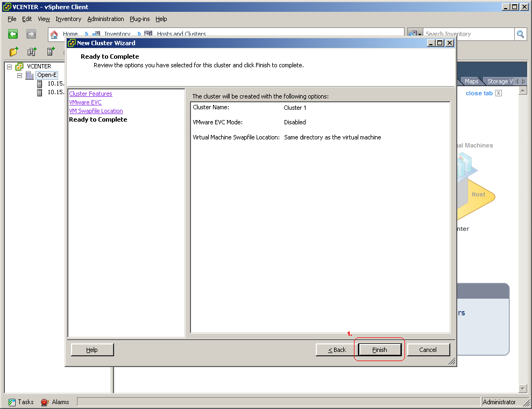This screenshot has width=532, height=409.
Task: Open the Plug-ins menu
Action: 140,19
